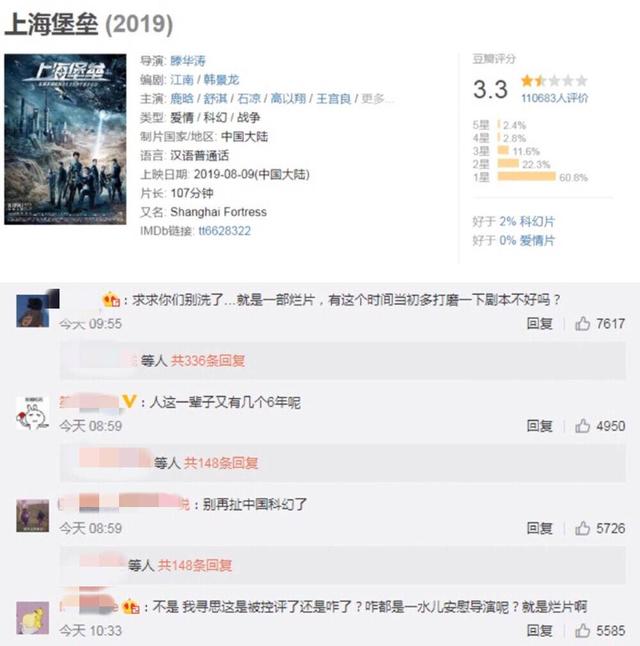Click 回复 on the 10:33 comment
Image resolution: width=640 pixels, height=646 pixels.
(x=539, y=631)
